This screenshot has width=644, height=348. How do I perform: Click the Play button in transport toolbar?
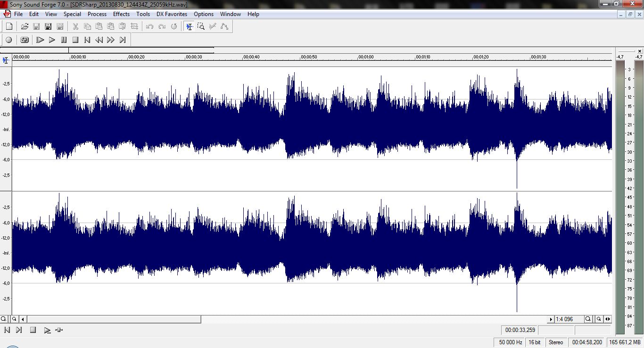(52, 40)
